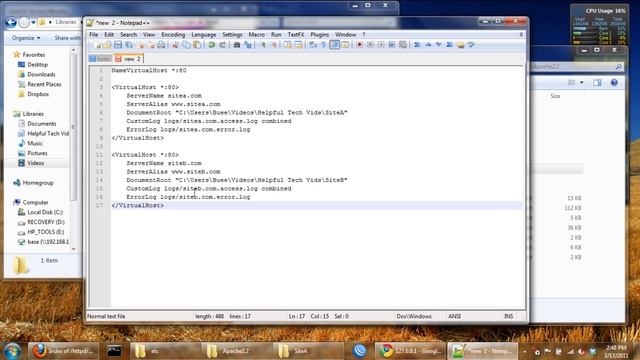The image size is (640, 360).
Task: Click the Zoom In toolbar icon
Action: pos(263,45)
